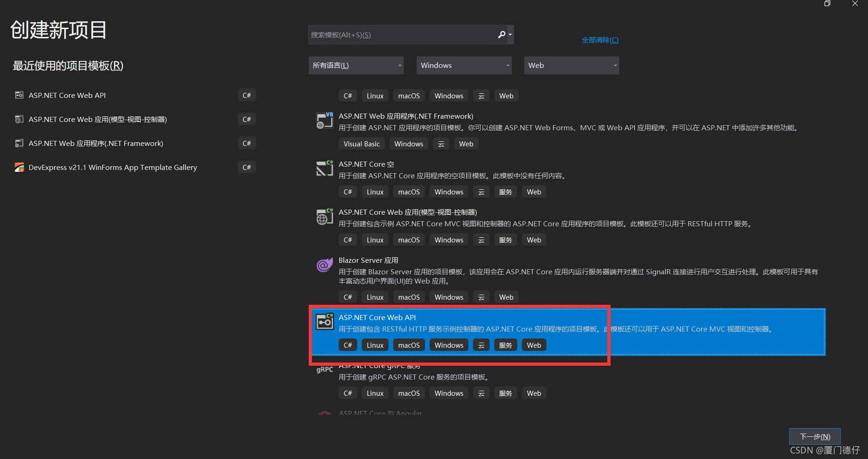Click the ASP.NET Core Web MVC list icon
The height and width of the screenshot is (459, 868).
[325, 217]
